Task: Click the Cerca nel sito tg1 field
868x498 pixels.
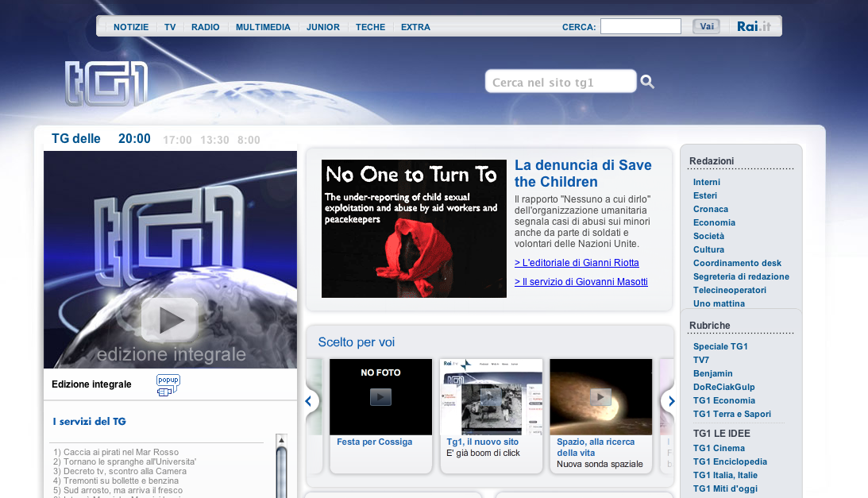Action: coord(560,82)
